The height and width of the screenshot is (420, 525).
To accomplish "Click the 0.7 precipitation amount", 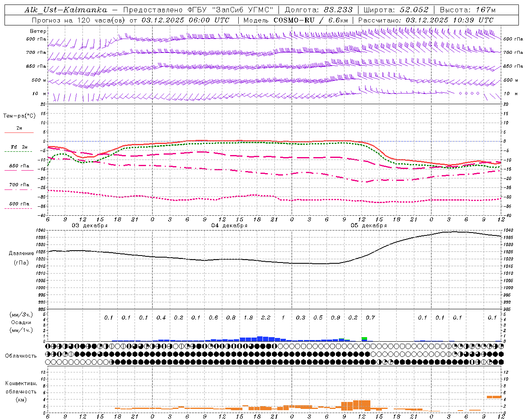I will 370,317.
